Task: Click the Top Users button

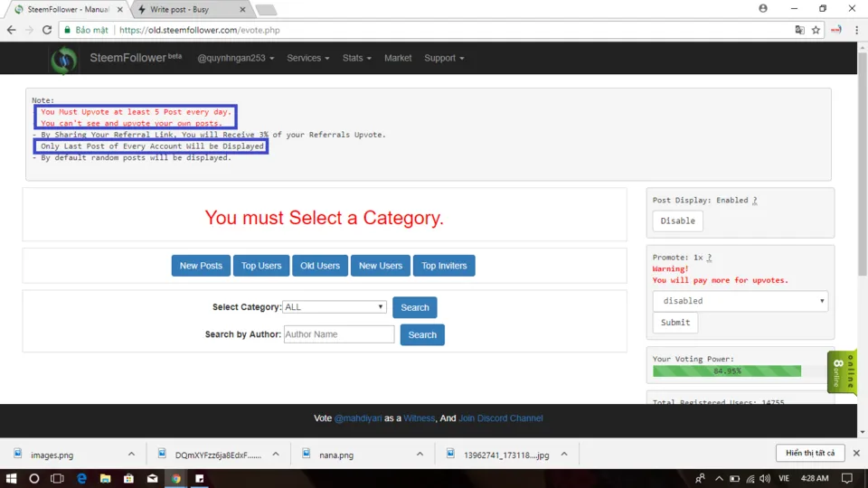Action: pyautogui.click(x=261, y=266)
